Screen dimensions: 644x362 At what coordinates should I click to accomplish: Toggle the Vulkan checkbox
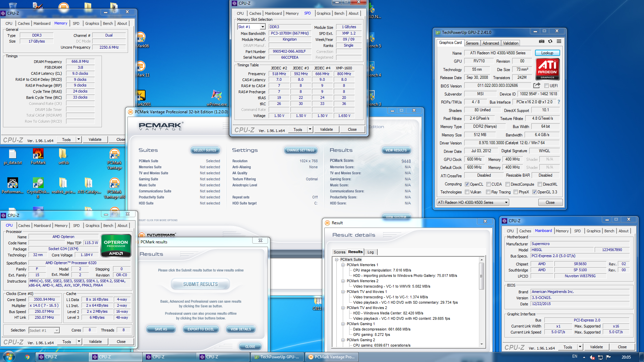pyautogui.click(x=467, y=192)
